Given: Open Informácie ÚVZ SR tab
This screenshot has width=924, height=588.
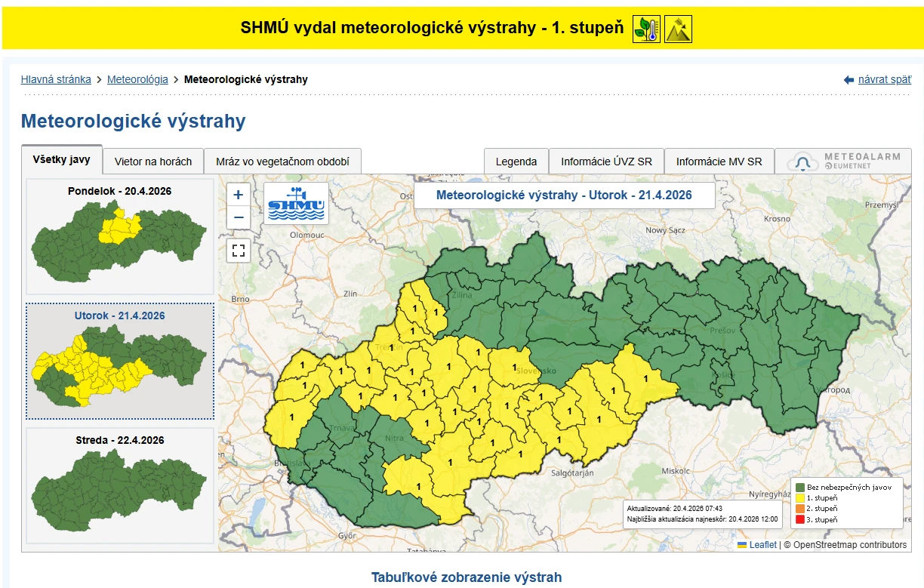Looking at the screenshot, I should point(606,162).
